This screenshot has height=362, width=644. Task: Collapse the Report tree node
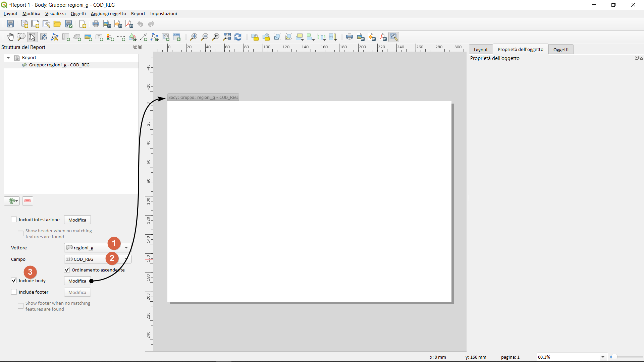point(8,58)
